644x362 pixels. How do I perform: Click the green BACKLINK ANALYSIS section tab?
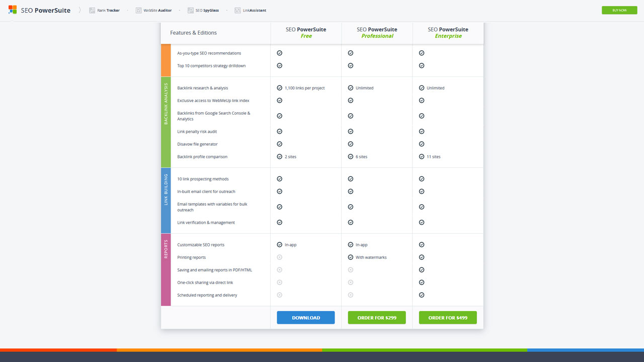[x=166, y=122]
